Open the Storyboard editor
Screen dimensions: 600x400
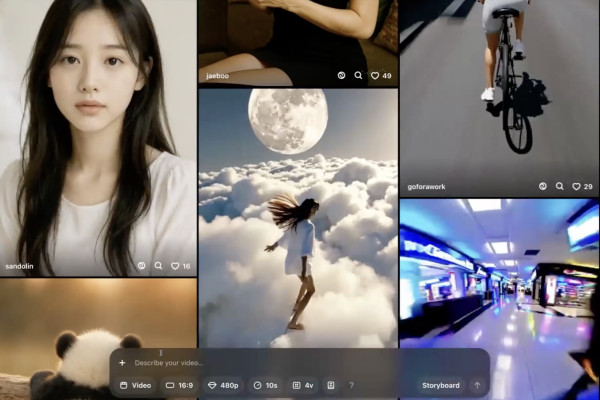(440, 385)
